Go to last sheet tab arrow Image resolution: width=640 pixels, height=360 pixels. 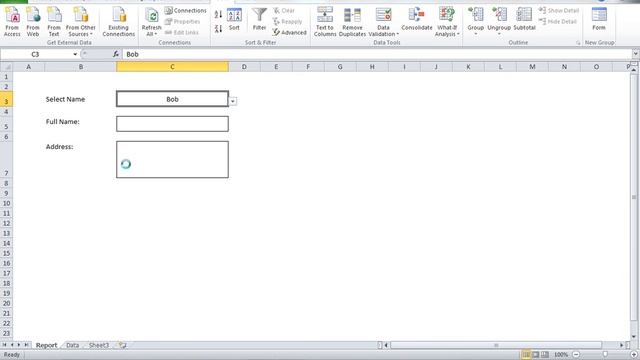(x=27, y=345)
